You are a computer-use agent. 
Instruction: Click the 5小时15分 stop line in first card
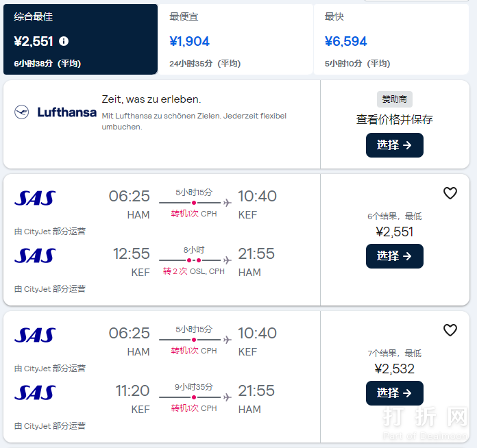pyautogui.click(x=194, y=203)
